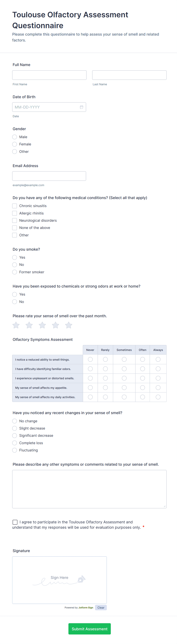This screenshot has height=644, width=177.
Task: Answer Yes to chemical exposure question
Action: (x=14, y=294)
